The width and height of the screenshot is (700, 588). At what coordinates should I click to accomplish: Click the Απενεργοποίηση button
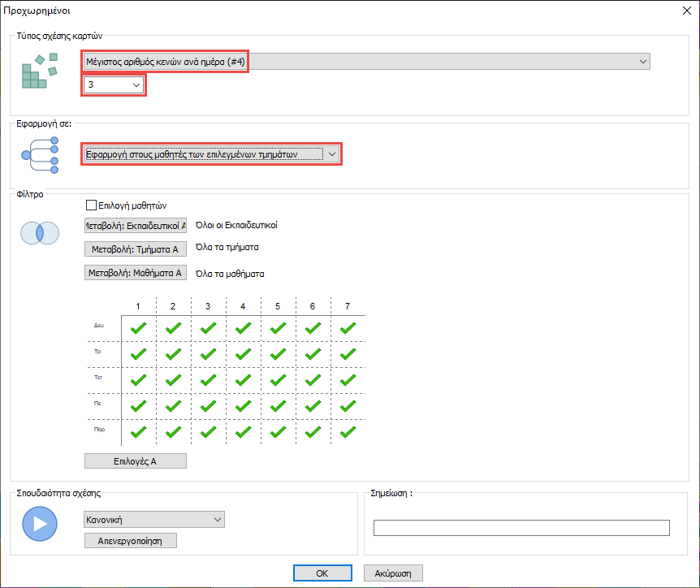click(130, 540)
